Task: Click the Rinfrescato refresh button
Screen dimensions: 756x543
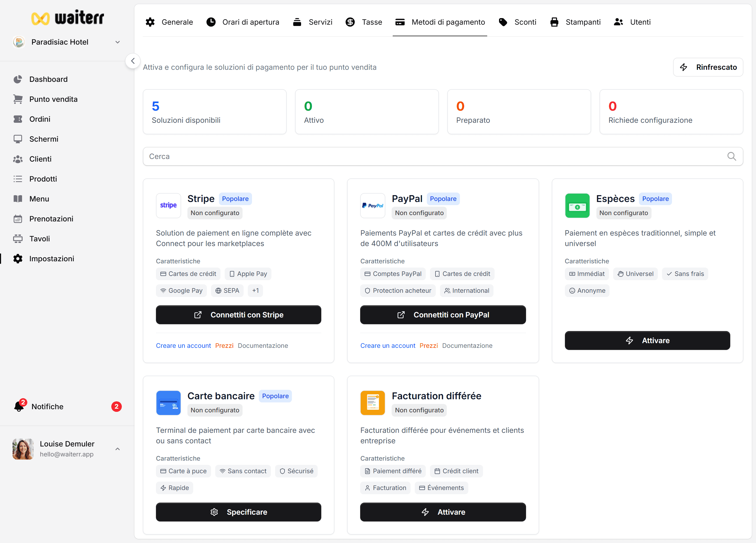Action: (x=708, y=67)
